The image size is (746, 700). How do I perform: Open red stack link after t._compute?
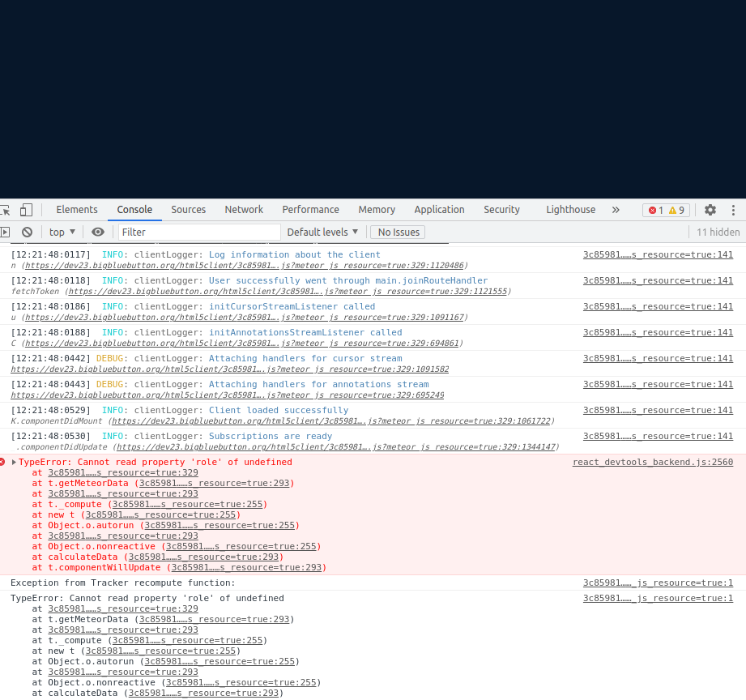tap(187, 504)
